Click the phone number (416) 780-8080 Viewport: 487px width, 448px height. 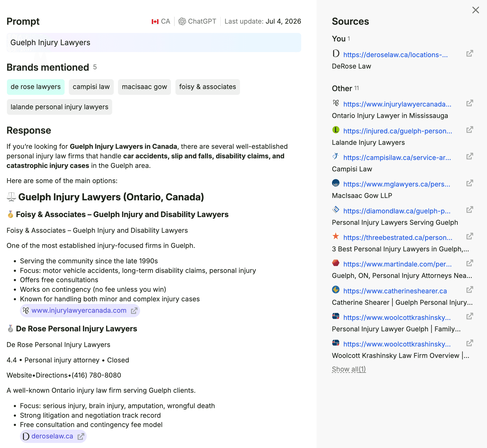[x=96, y=375]
